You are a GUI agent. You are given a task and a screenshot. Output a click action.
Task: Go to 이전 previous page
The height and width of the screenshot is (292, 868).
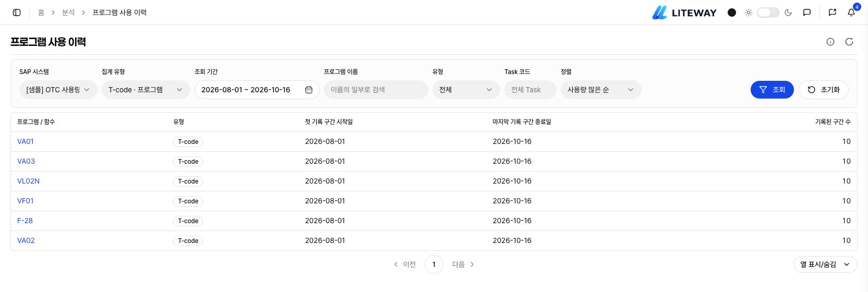(x=405, y=264)
